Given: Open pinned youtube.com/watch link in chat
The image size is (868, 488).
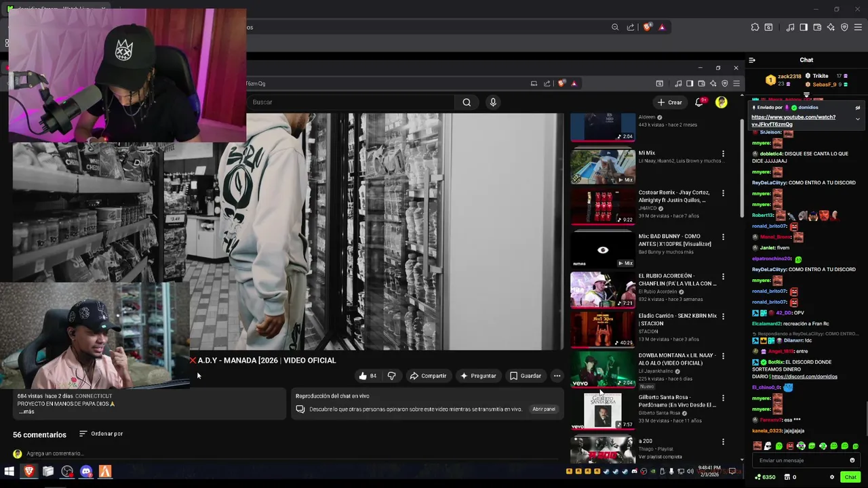Looking at the screenshot, I should pyautogui.click(x=793, y=121).
